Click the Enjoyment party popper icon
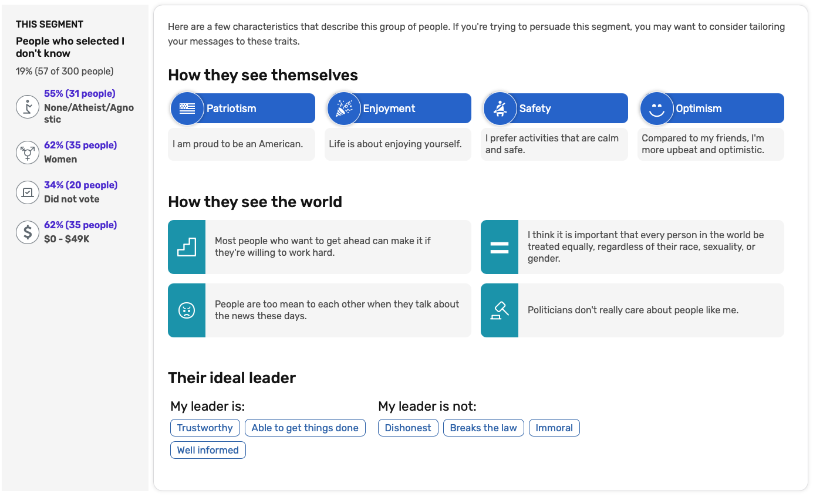813x504 pixels. coord(343,109)
